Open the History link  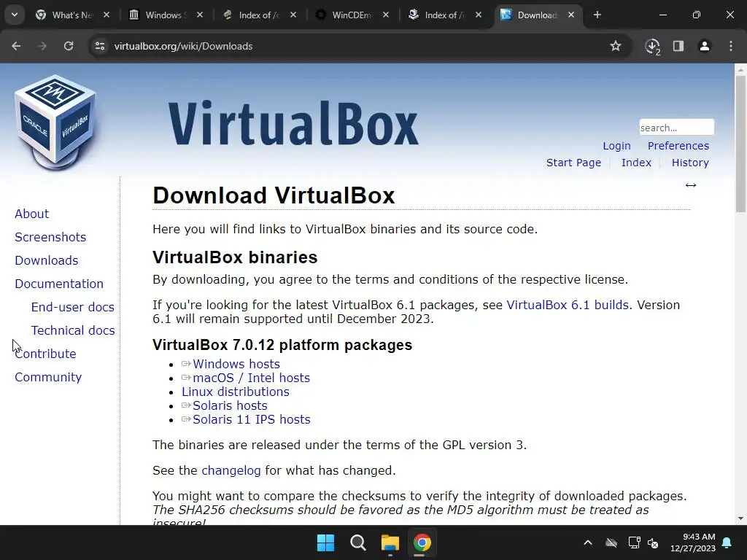(690, 163)
